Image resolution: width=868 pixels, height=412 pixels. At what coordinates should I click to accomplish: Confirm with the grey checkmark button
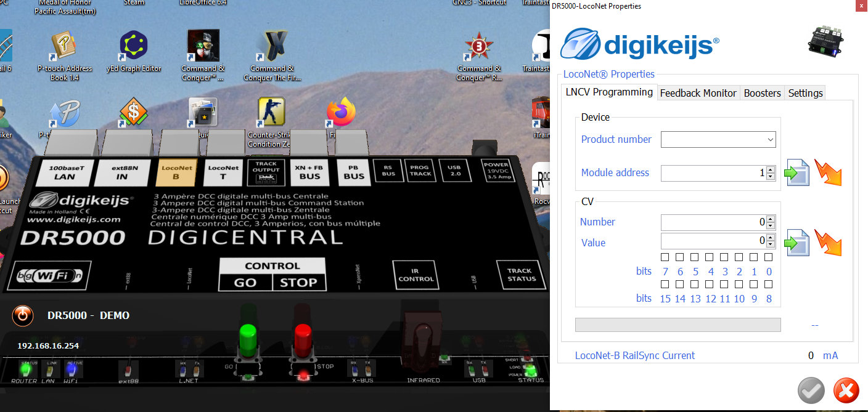point(811,390)
